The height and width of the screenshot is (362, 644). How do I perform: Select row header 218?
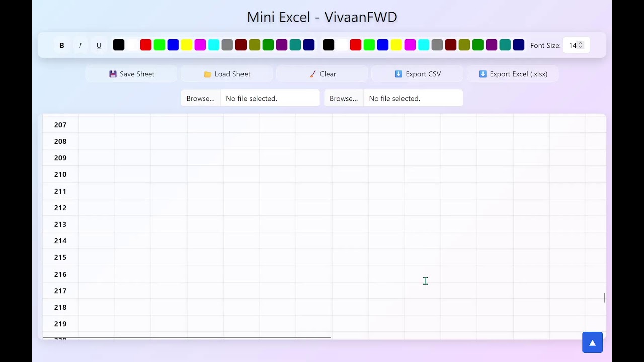coord(60,307)
